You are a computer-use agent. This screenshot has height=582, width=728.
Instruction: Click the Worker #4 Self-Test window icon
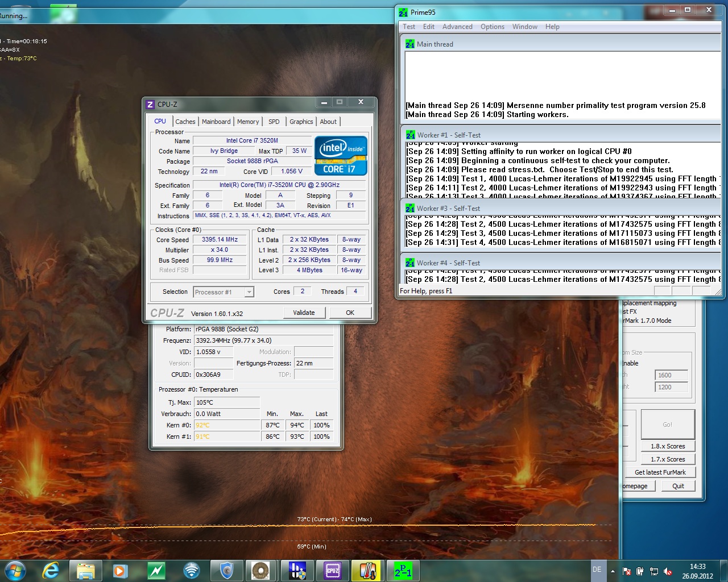[x=410, y=263]
